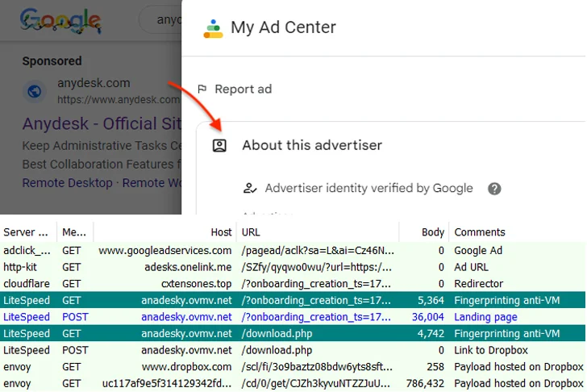
Task: Click the About this advertiser person icon
Action: coord(219,146)
